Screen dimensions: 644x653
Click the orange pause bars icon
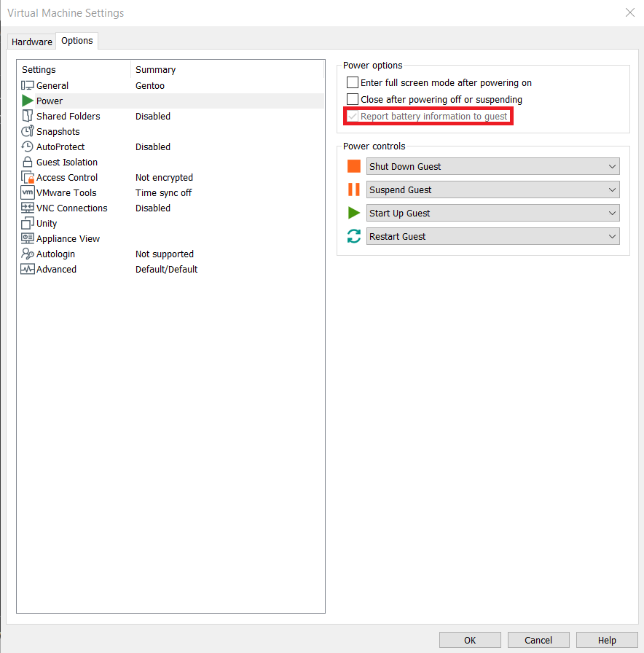(354, 189)
